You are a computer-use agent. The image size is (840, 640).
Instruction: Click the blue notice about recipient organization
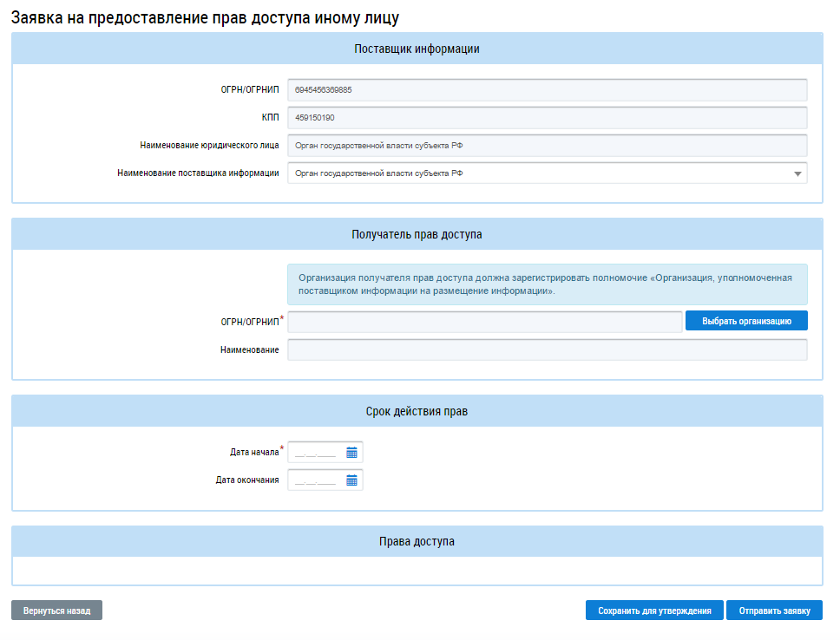(x=547, y=284)
